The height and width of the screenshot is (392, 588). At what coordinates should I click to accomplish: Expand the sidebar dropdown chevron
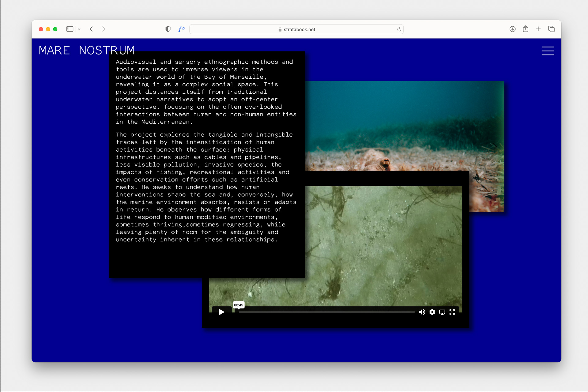click(79, 29)
